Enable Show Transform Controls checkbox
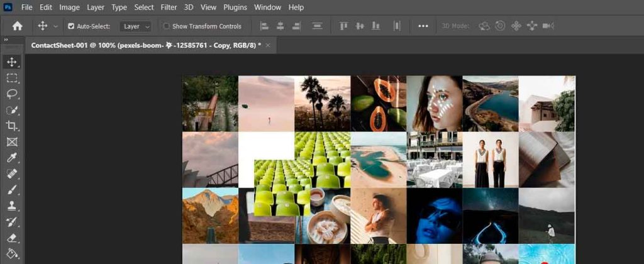The image size is (644, 264). coord(166,26)
